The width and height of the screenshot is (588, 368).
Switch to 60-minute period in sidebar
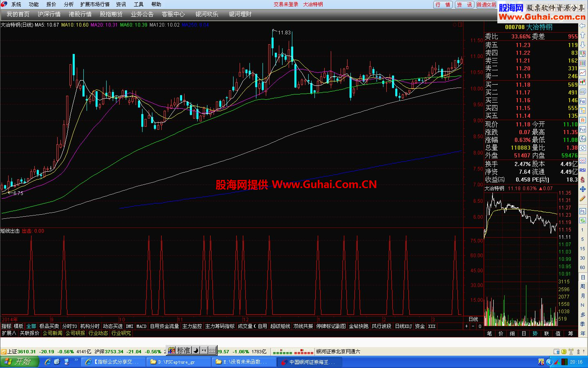point(583,268)
